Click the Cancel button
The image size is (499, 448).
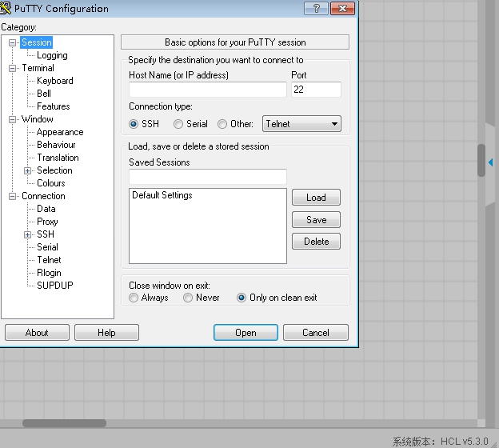pyautogui.click(x=316, y=333)
